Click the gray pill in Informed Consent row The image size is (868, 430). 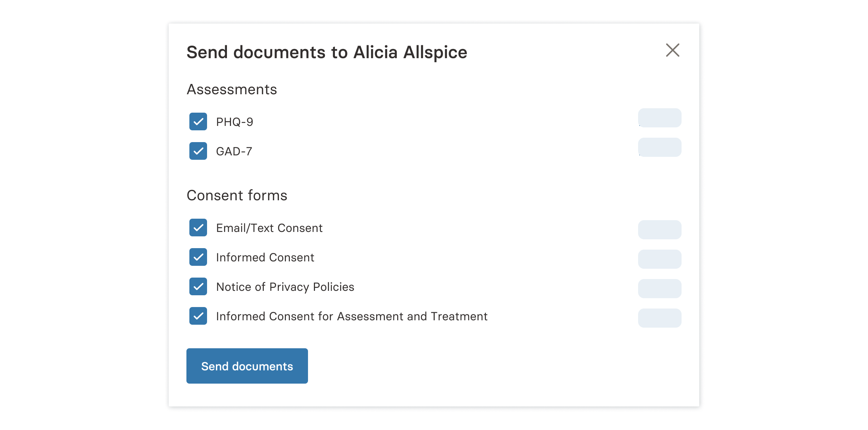(659, 259)
